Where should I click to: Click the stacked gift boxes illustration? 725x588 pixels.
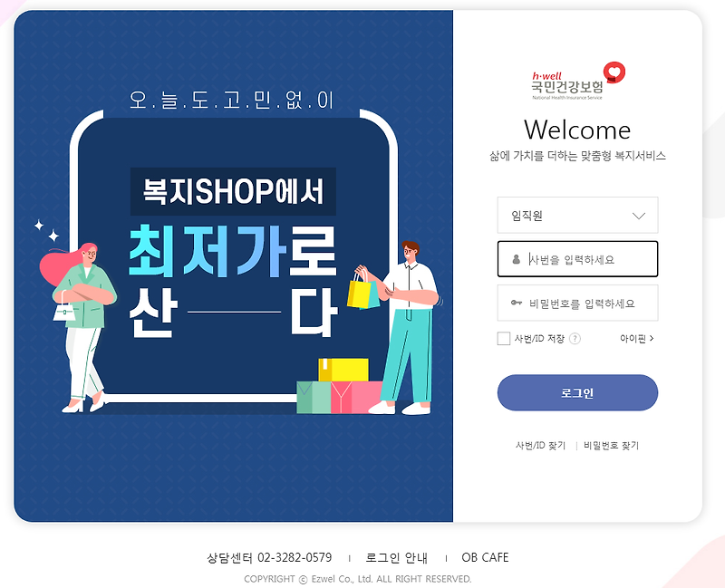(340, 386)
